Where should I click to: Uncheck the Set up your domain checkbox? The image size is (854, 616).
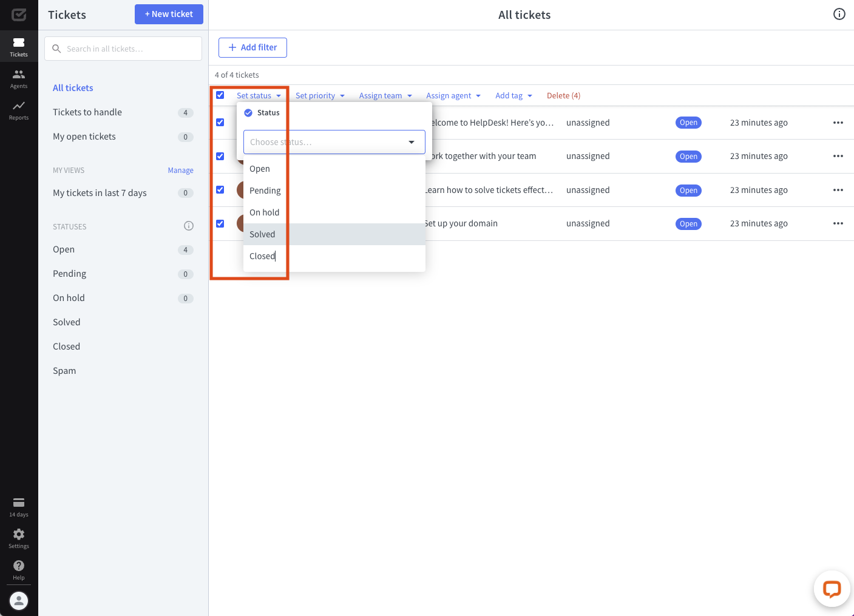coord(220,223)
